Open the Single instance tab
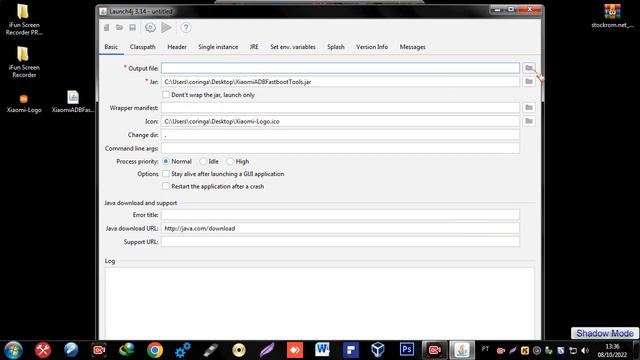This screenshot has width=640, height=360. (x=218, y=47)
